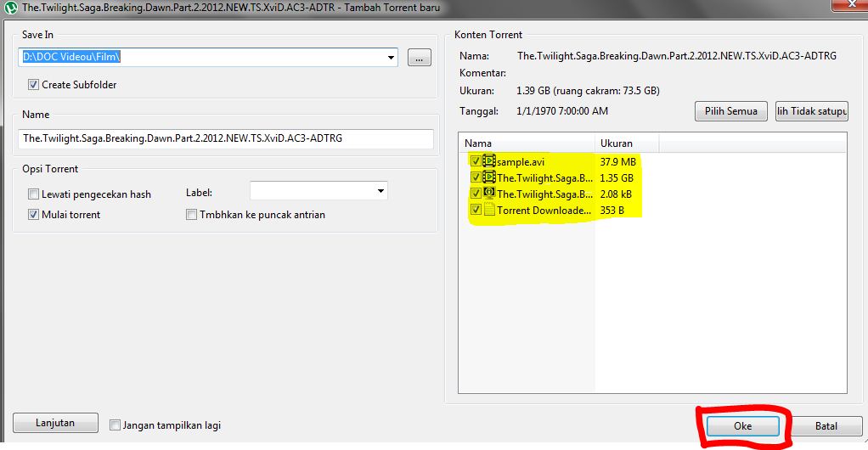Uncheck the 1.35 GB file checkbox
The height and width of the screenshot is (450, 868).
point(475,177)
